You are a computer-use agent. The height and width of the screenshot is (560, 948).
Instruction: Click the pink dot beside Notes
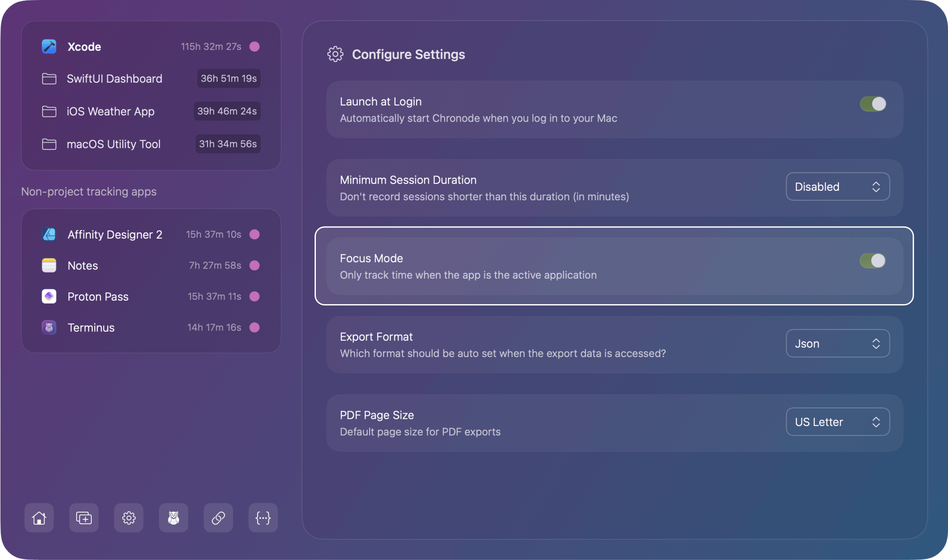pos(255,265)
